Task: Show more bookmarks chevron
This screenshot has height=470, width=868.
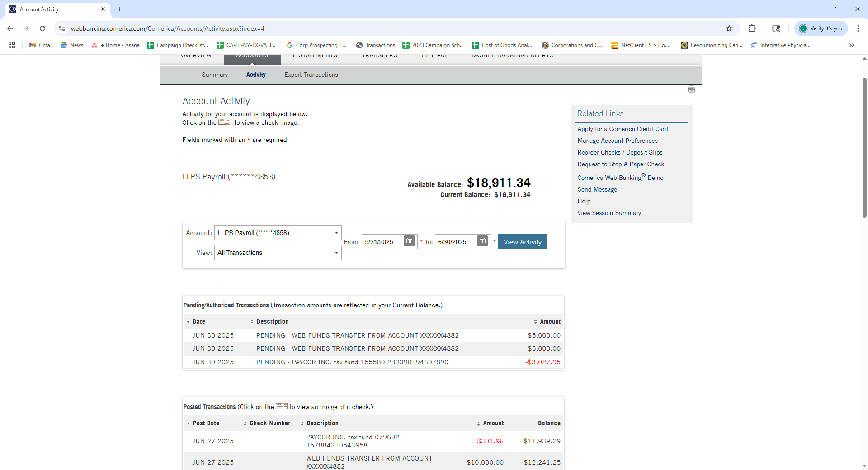Action: (x=851, y=45)
